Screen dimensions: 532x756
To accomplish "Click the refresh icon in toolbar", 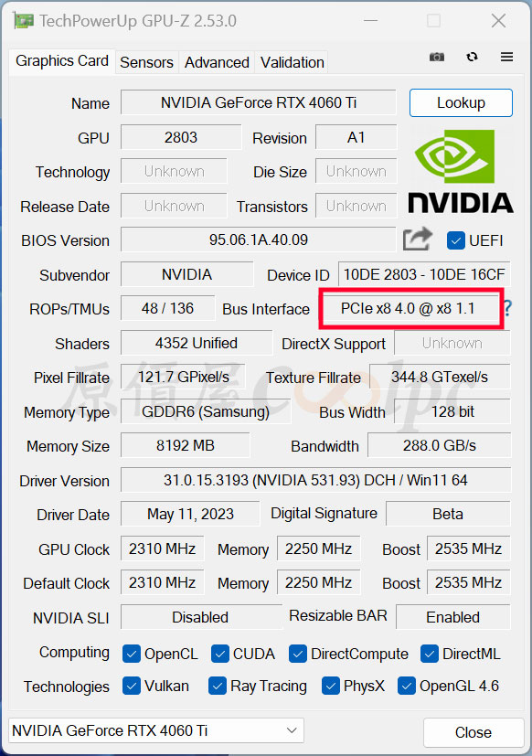I will pos(473,57).
